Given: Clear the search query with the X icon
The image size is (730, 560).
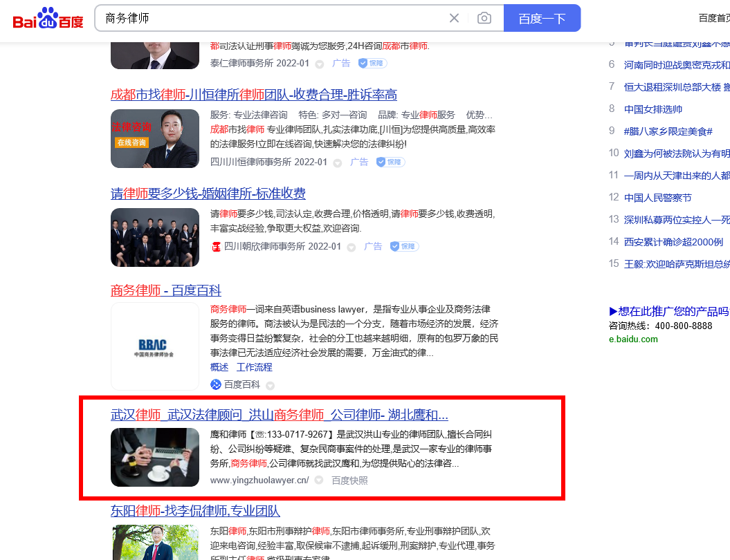Looking at the screenshot, I should [454, 18].
